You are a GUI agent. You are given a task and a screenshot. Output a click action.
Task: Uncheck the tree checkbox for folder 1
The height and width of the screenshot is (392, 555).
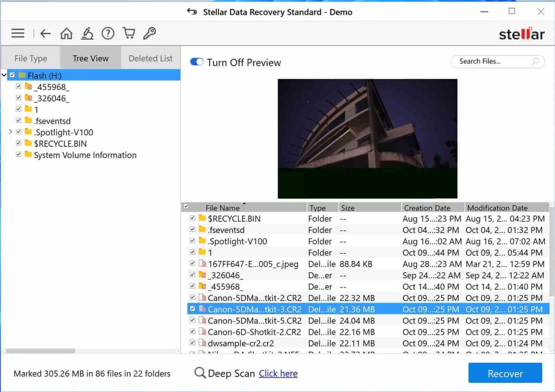(18, 109)
